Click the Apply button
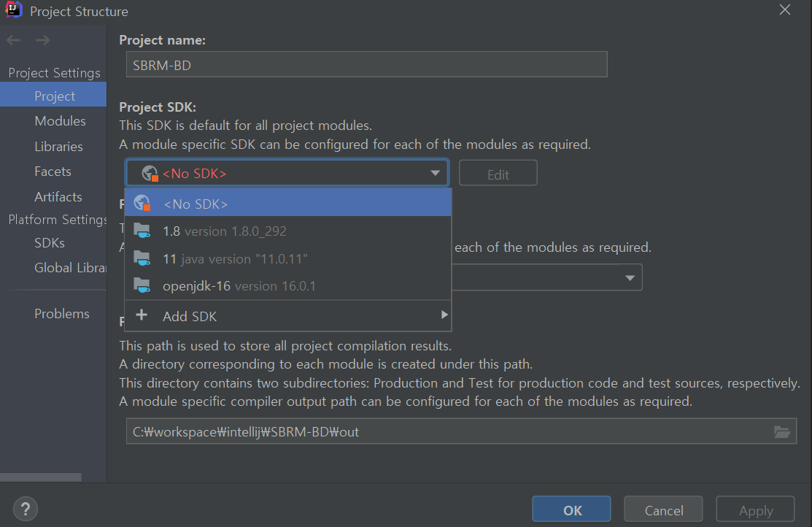812x527 pixels. click(x=756, y=510)
